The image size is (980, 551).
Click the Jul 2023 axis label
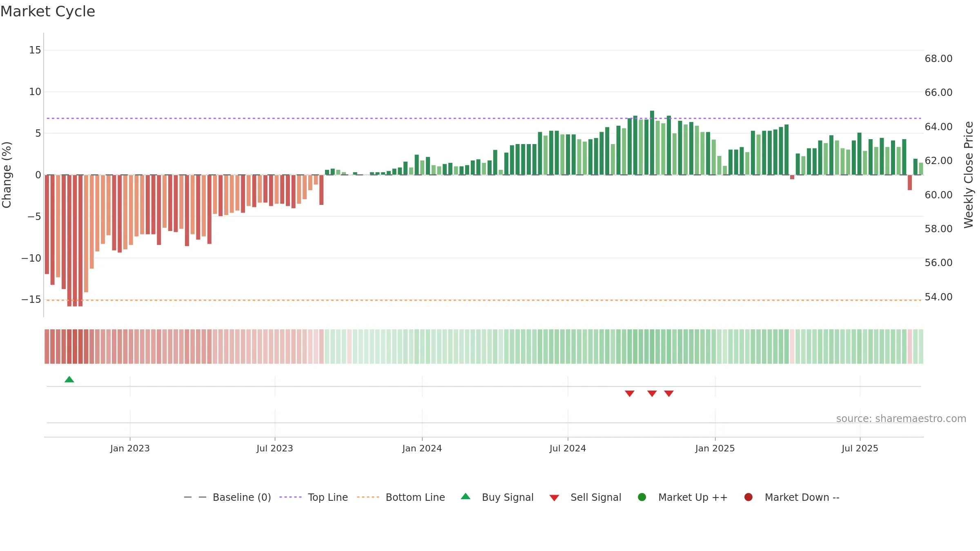pos(275,449)
